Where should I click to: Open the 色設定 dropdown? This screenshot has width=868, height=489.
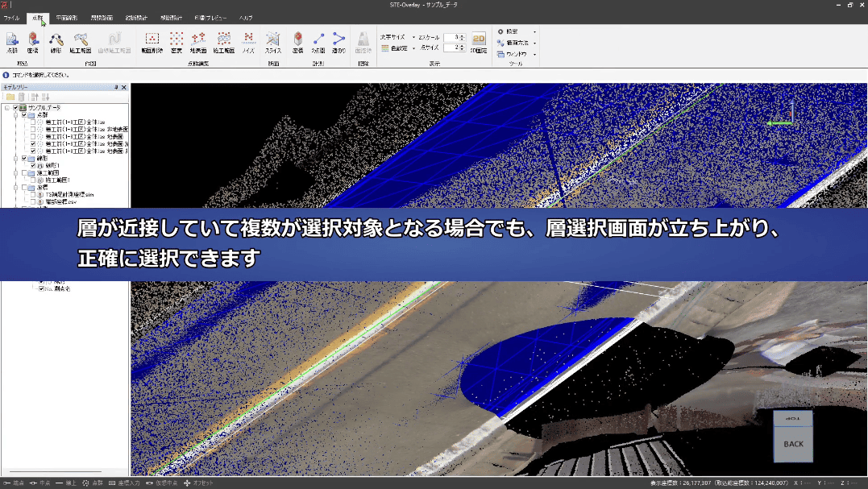413,48
